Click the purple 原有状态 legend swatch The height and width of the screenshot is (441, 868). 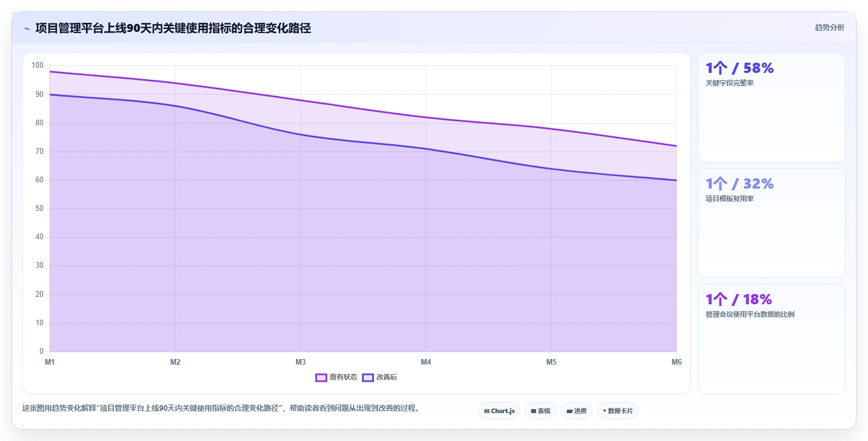pos(321,377)
